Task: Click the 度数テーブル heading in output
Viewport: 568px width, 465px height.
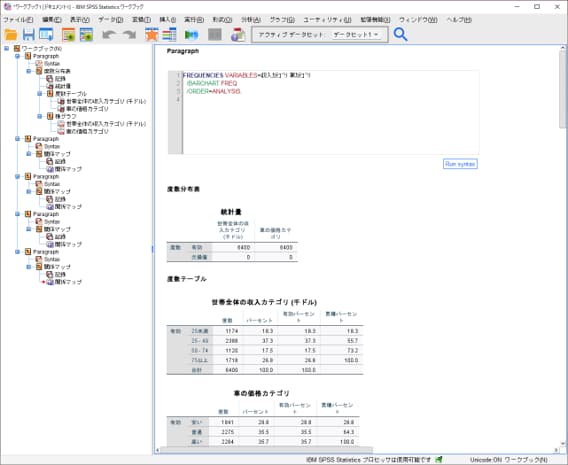Action: [x=187, y=279]
